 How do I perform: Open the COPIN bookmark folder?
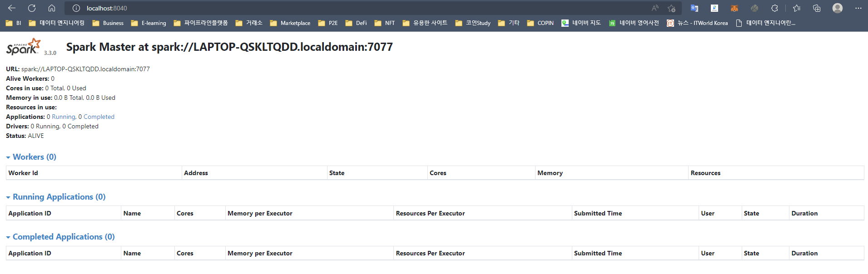pyautogui.click(x=541, y=23)
